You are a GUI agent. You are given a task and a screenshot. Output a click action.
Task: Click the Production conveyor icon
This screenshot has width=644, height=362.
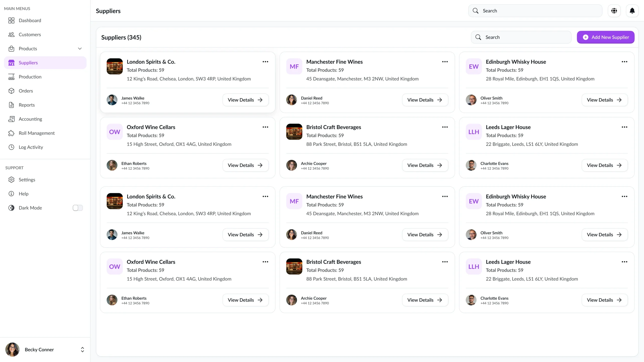coord(11,77)
